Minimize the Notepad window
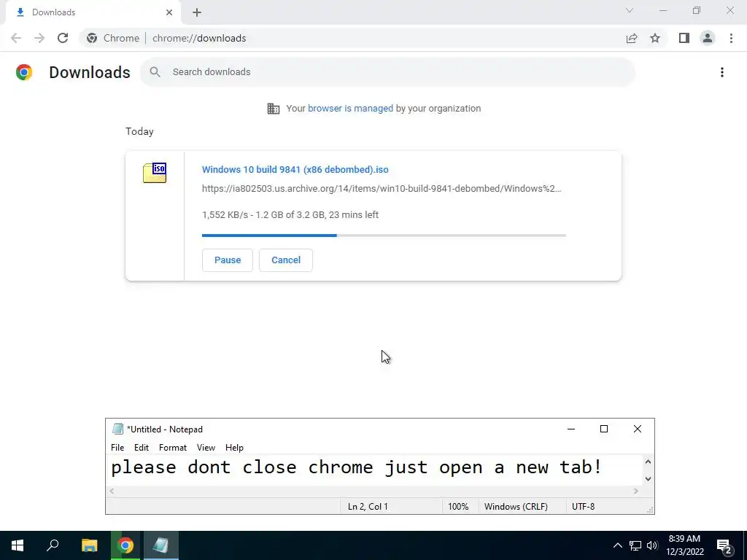Screen dimensions: 747x560 (571, 429)
